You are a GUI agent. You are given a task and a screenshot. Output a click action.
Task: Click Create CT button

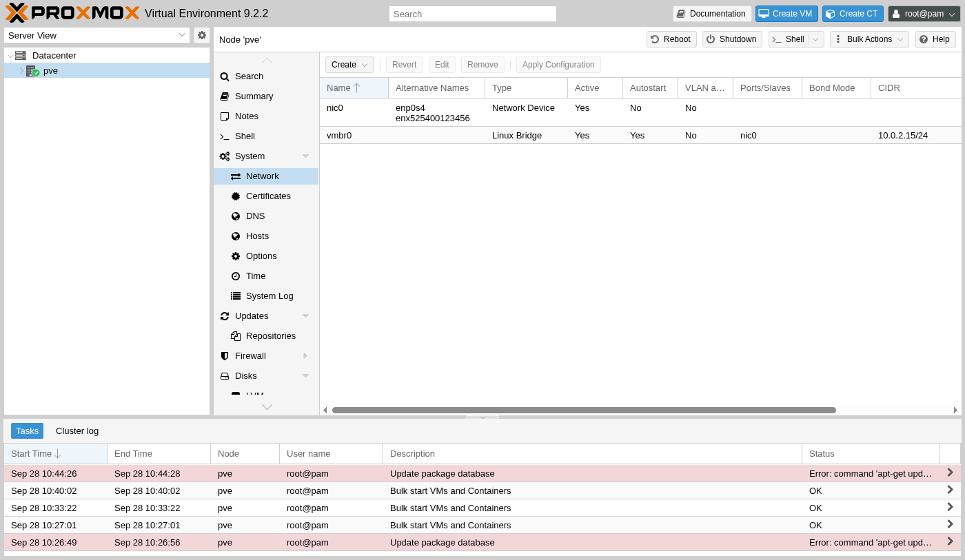click(x=853, y=14)
